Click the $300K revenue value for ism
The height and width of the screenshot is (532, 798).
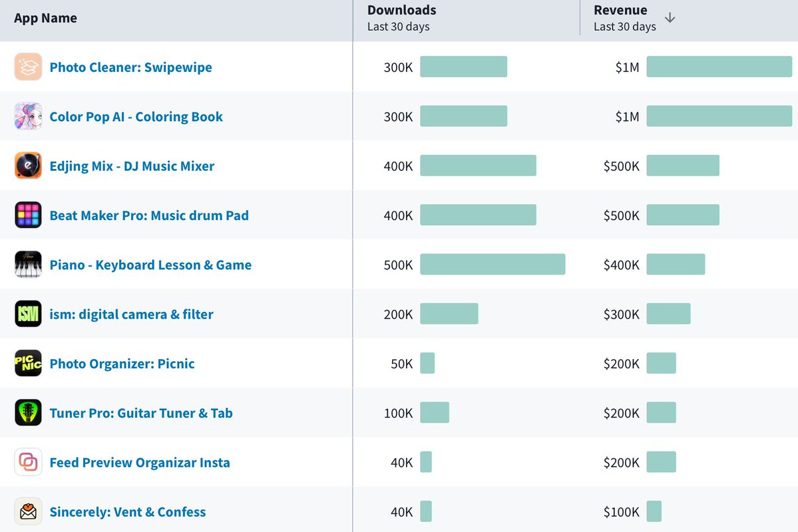tap(622, 315)
